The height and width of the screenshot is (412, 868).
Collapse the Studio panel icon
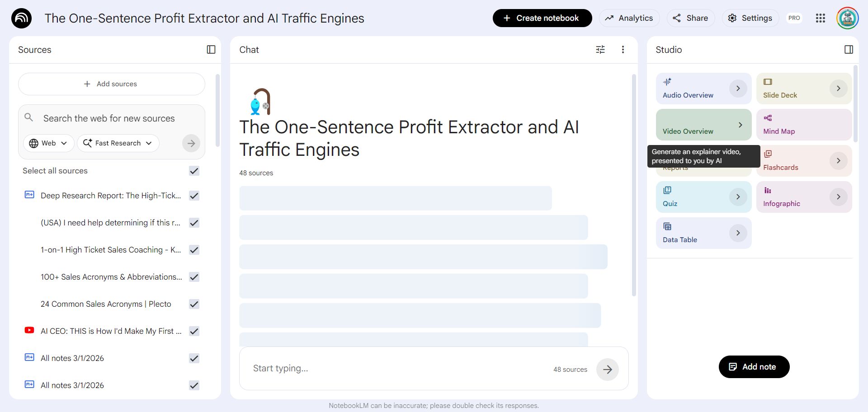point(849,50)
